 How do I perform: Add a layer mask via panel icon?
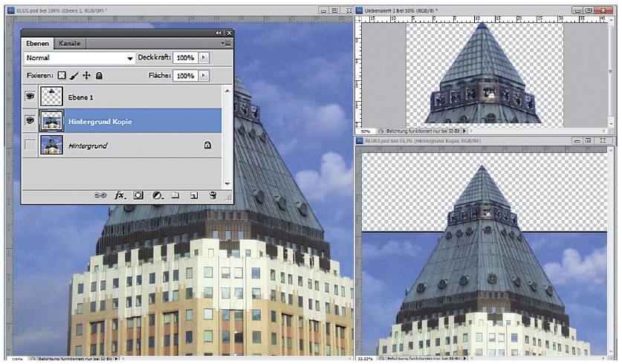pyautogui.click(x=138, y=195)
